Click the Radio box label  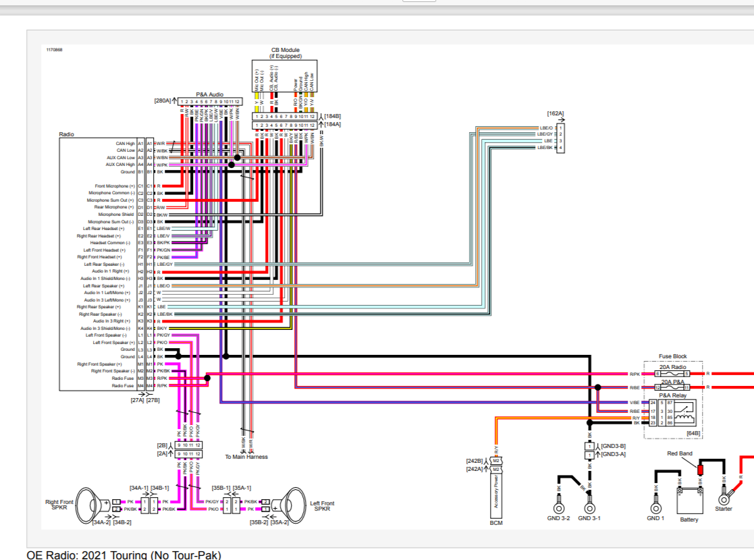coord(67,135)
